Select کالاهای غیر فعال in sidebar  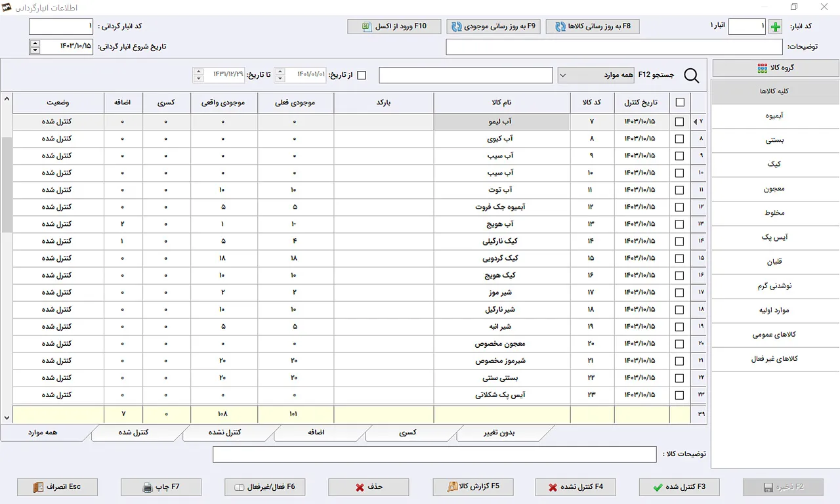pos(776,359)
